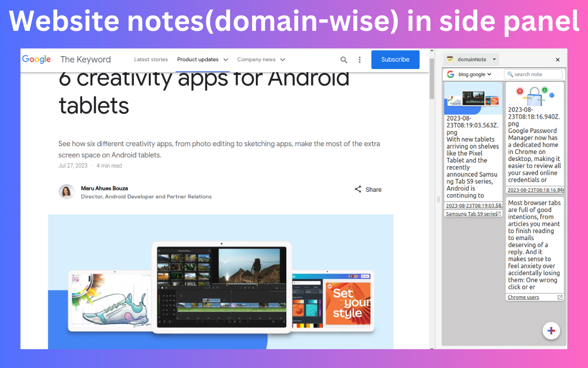
Task: Open the Latest stories menu item
Action: tap(151, 59)
